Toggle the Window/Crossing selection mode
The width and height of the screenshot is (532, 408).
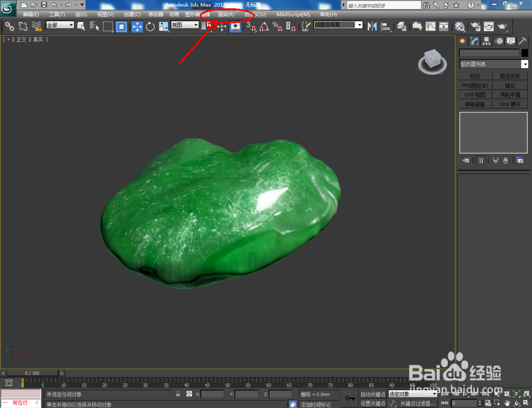click(x=121, y=26)
